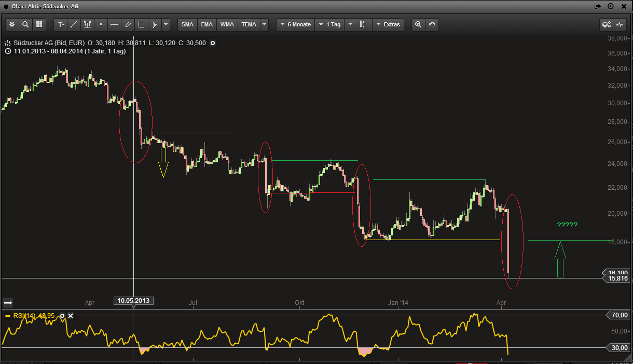The width and height of the screenshot is (633, 364).
Task: Add WMA moving average indicator
Action: (227, 24)
